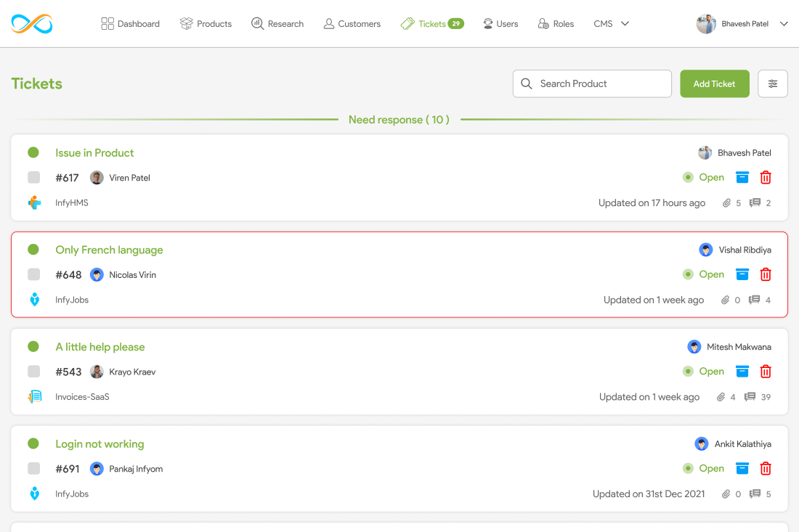799x532 pixels.
Task: Click customer name Pankaj Infyom
Action: pos(136,469)
